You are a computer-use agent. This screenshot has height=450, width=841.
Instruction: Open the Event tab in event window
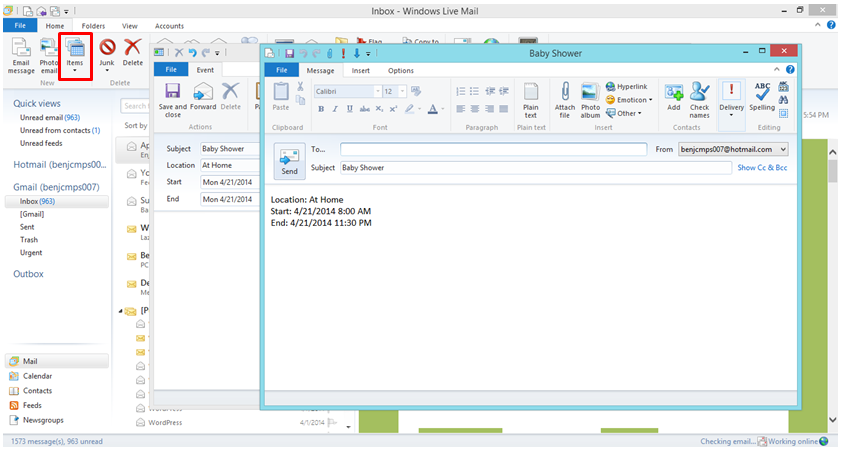coord(205,70)
